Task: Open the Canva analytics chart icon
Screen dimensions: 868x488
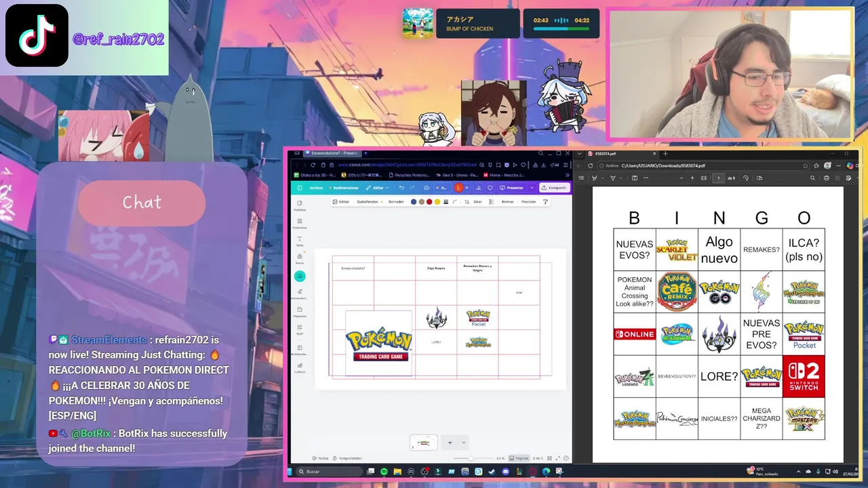Action: [479, 188]
